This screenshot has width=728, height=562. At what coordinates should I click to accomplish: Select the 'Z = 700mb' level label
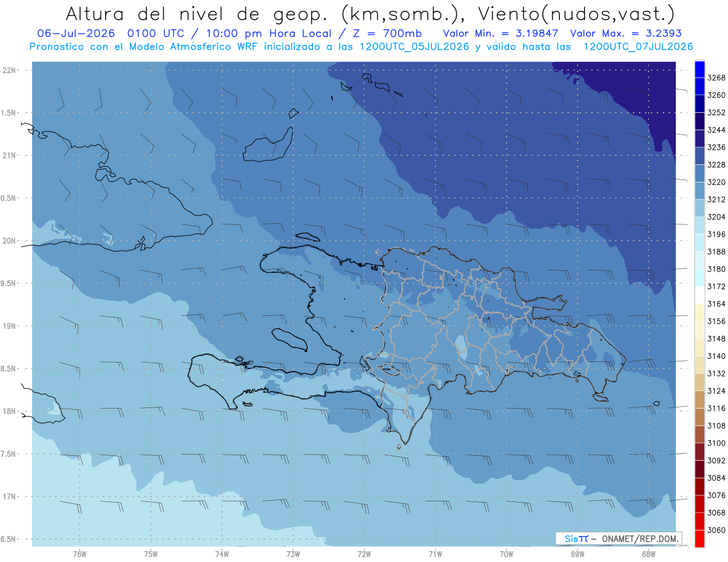[x=387, y=33]
